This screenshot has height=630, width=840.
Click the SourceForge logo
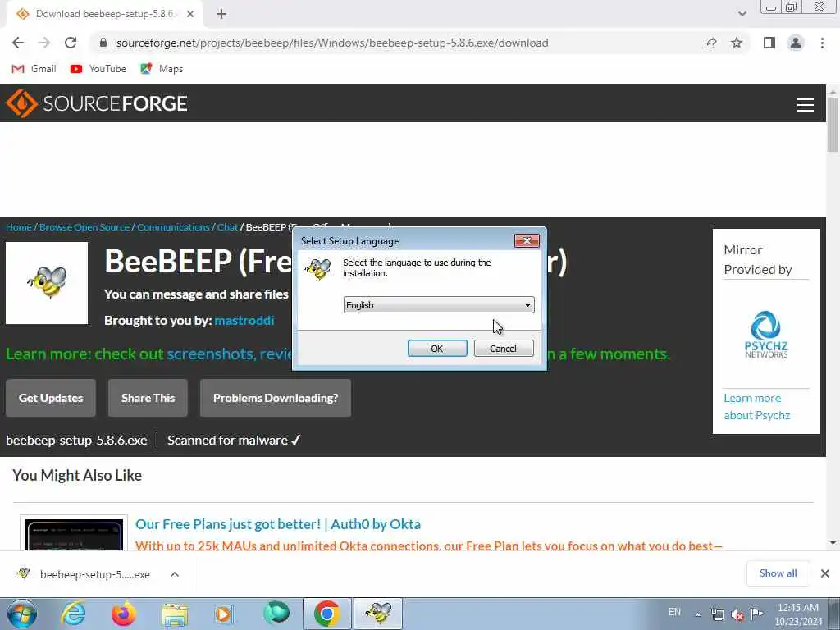(97, 103)
